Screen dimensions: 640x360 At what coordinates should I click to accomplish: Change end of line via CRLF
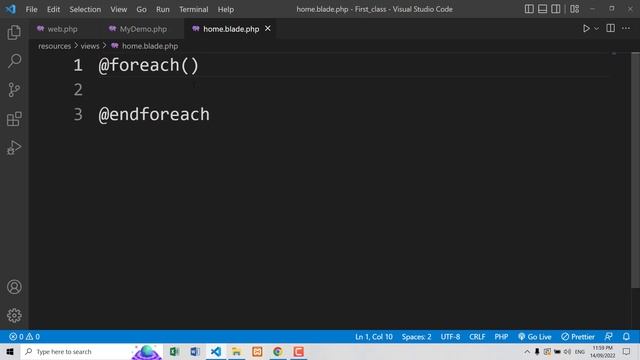click(477, 337)
